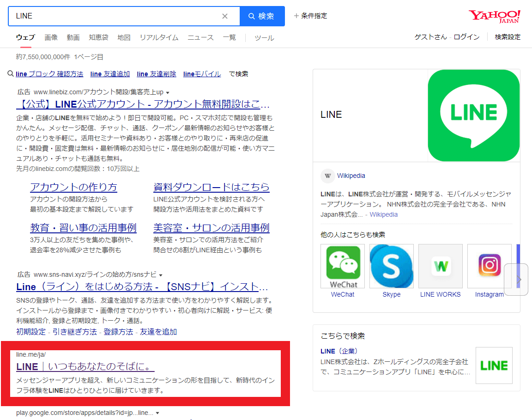Click suggestion lineモバイル

[x=202, y=73]
